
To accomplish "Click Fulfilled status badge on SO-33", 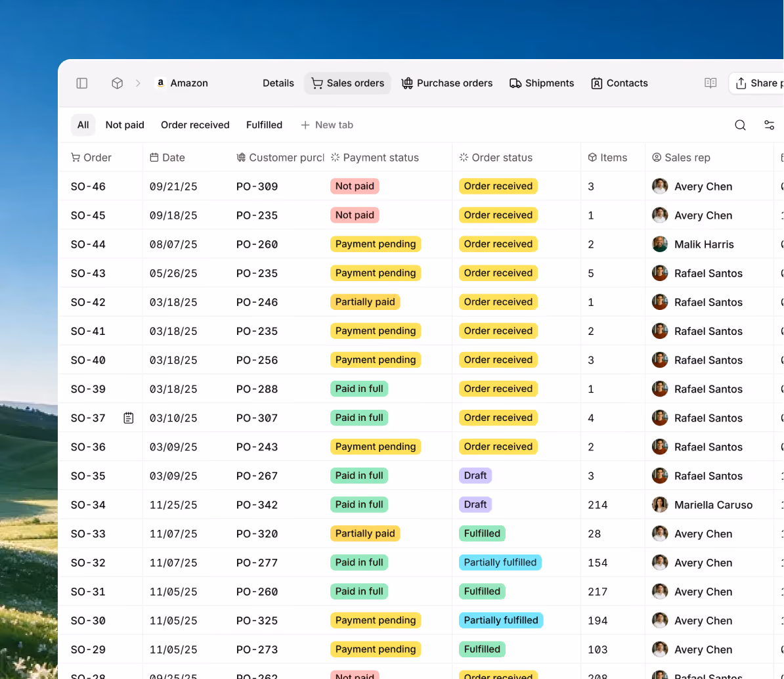I will point(482,533).
